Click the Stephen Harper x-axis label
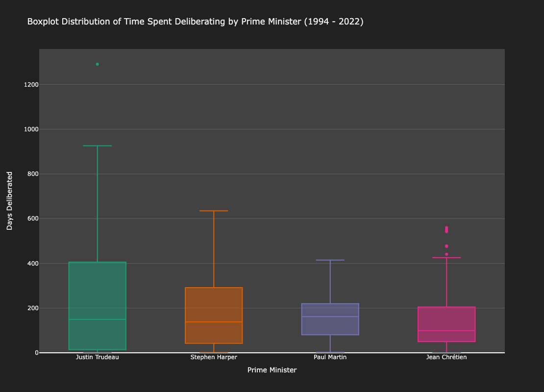The width and height of the screenshot is (544, 392). 214,357
